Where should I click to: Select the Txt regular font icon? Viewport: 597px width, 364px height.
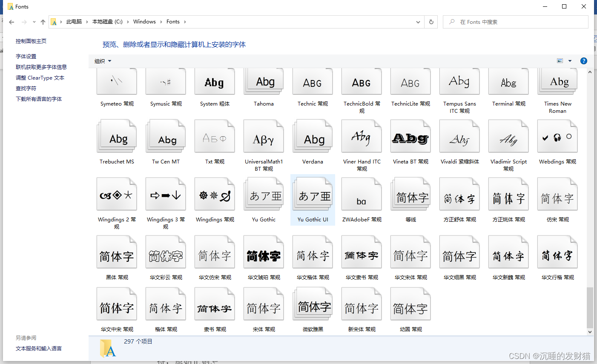215,136
